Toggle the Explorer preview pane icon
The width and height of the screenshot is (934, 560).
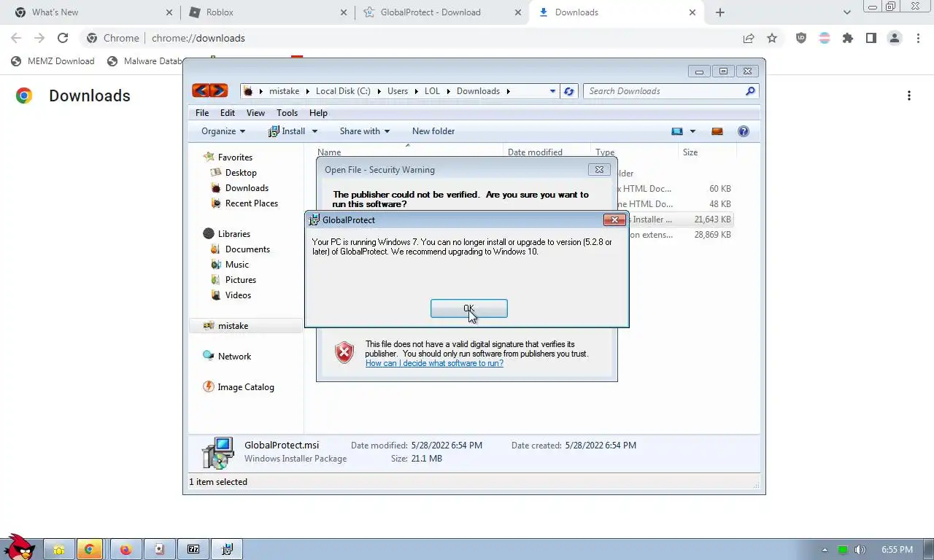pos(717,131)
